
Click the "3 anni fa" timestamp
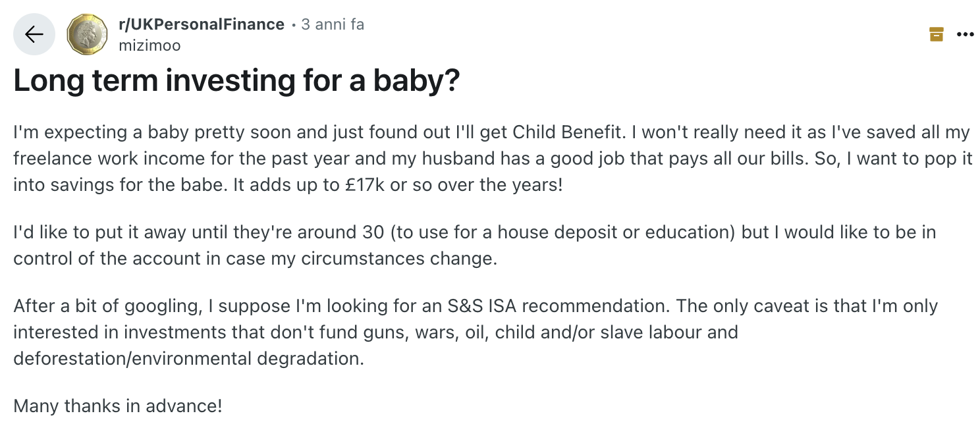pyautogui.click(x=333, y=24)
